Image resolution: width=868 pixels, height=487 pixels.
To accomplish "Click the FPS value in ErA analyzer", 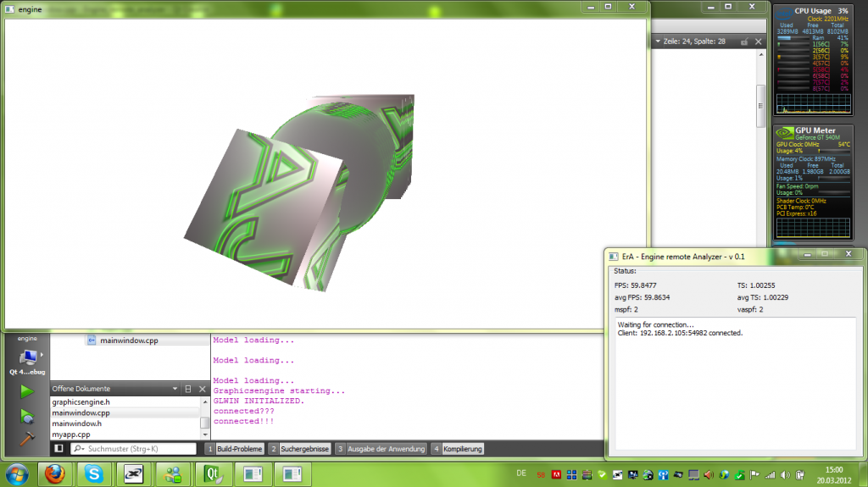I will (x=636, y=285).
